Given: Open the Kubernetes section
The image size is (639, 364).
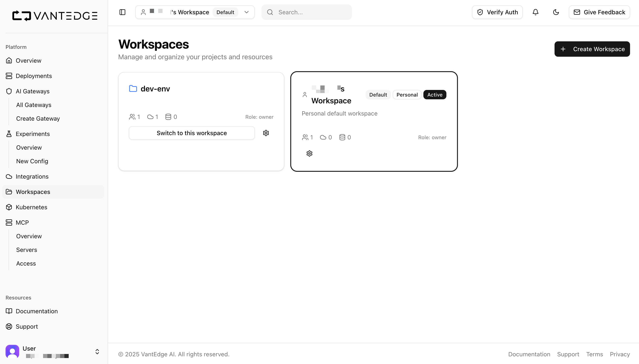Looking at the screenshot, I should (32, 207).
